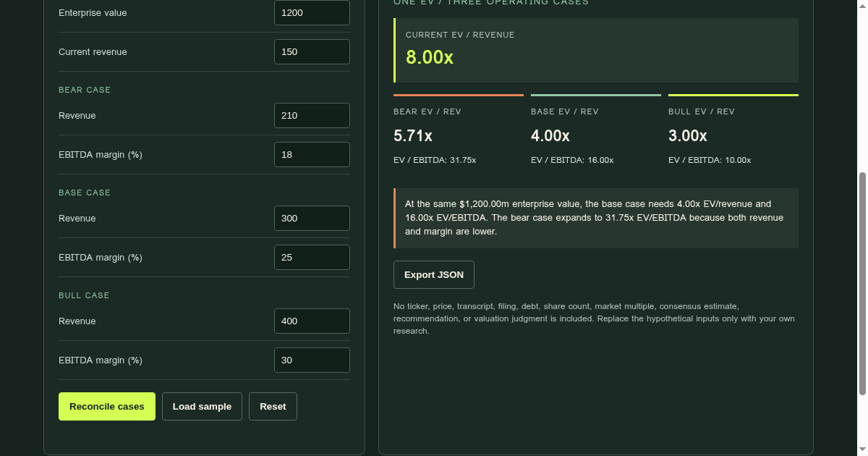Click the BASE EV / REV label
Screen dimensions: 868x456
[565, 111]
